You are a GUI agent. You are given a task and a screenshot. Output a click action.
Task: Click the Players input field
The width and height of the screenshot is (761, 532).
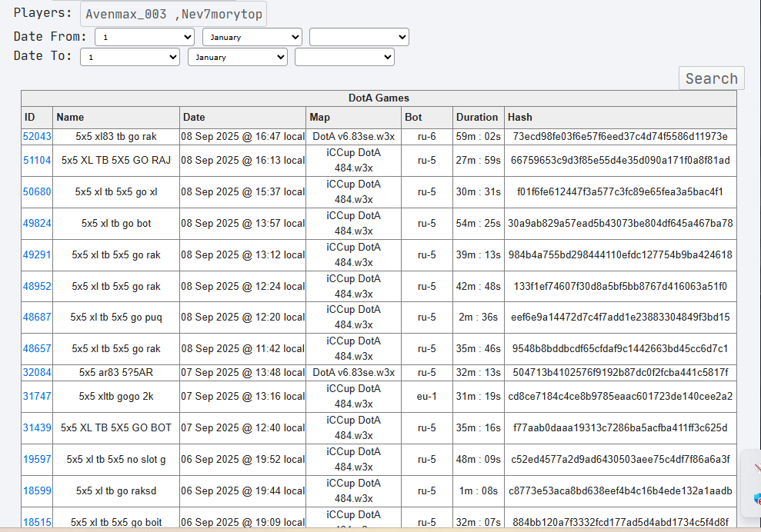173,14
